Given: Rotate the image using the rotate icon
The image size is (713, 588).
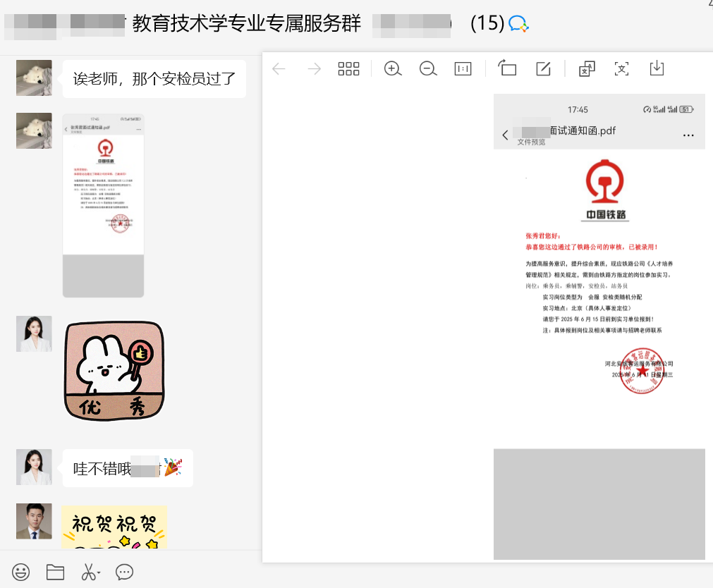Looking at the screenshot, I should tap(508, 68).
